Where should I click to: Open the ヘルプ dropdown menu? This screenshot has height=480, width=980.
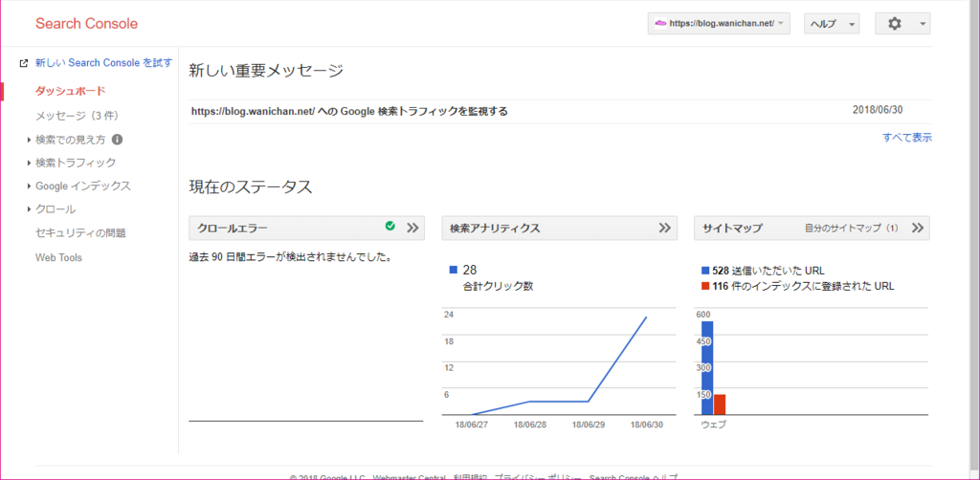pyautogui.click(x=832, y=23)
